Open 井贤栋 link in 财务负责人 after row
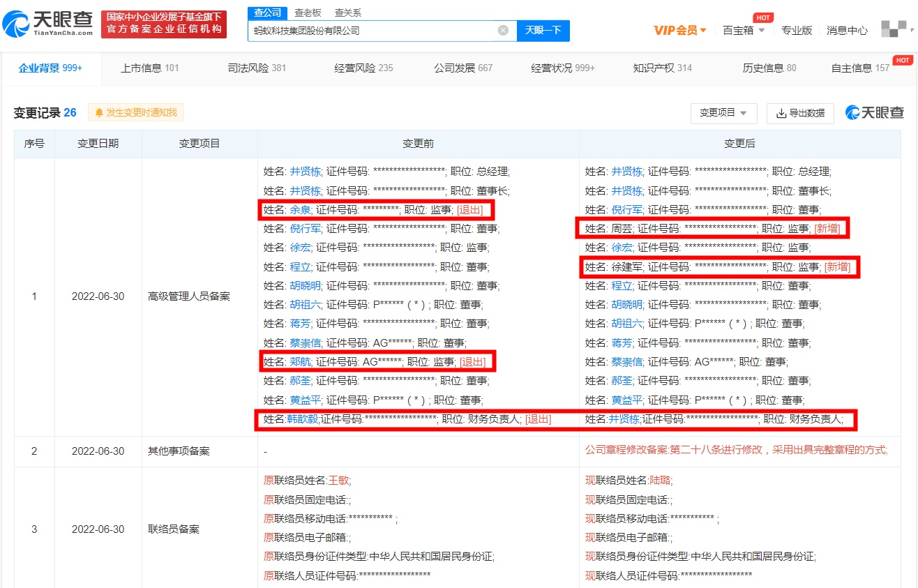Screen dimensions: 918x588 (624, 419)
